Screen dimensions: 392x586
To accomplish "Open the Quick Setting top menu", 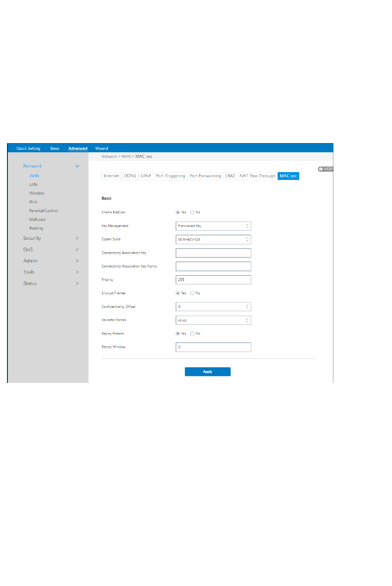I will pos(28,149).
